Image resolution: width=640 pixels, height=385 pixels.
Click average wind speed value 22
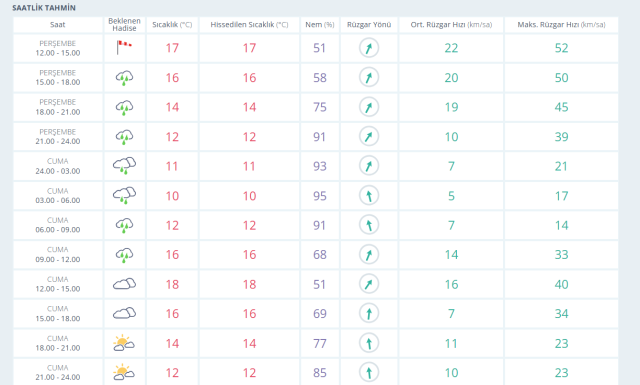point(451,48)
